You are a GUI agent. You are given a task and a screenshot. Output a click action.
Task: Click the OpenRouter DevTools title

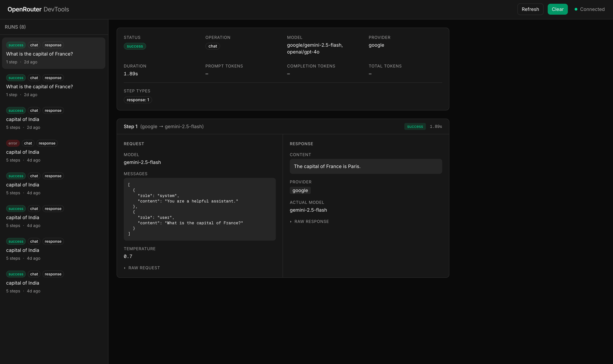click(38, 9)
